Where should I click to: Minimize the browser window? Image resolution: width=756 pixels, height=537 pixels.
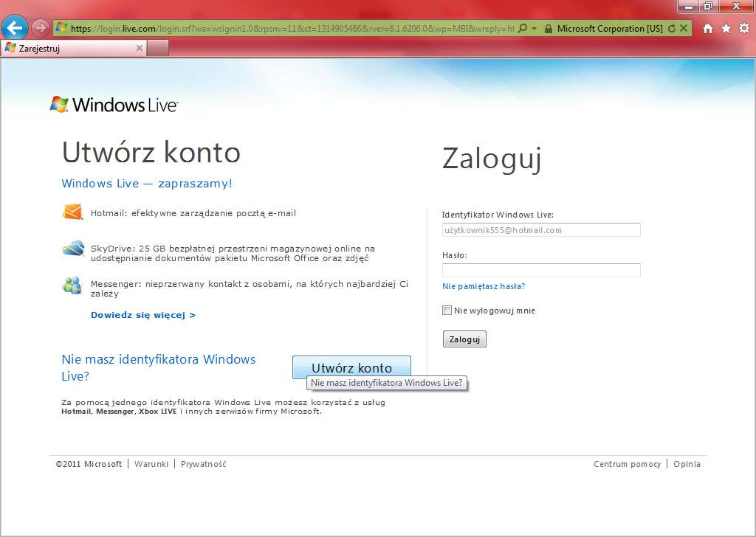click(690, 6)
